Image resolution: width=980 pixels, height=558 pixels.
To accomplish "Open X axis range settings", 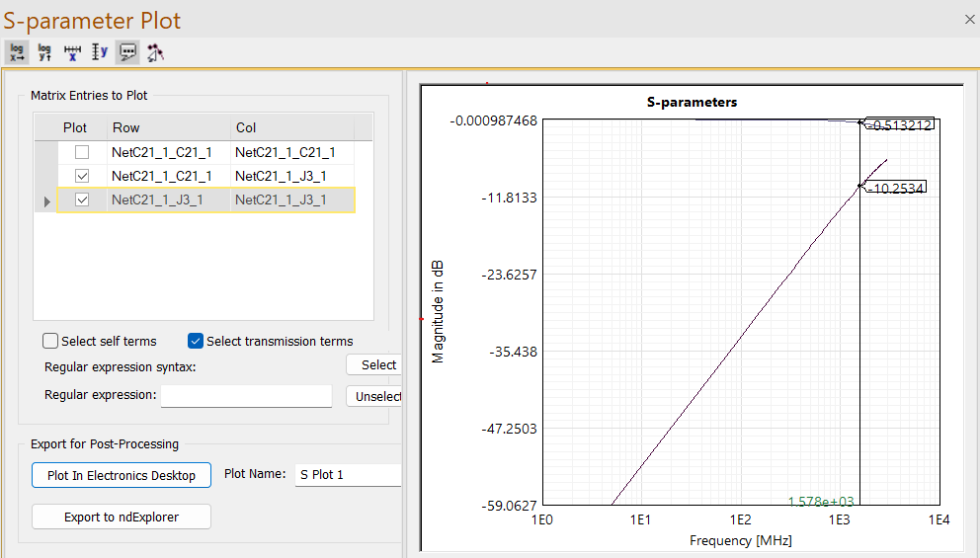I will (72, 52).
